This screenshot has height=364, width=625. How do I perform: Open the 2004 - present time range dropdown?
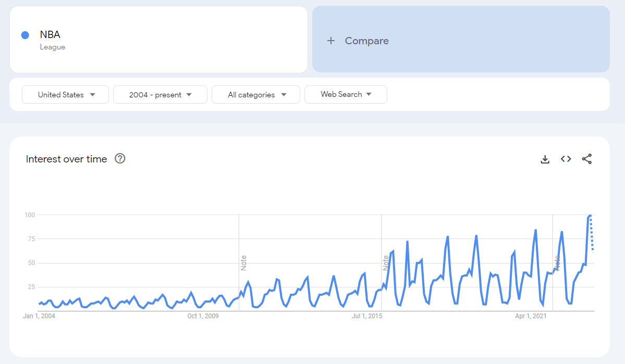click(x=160, y=95)
